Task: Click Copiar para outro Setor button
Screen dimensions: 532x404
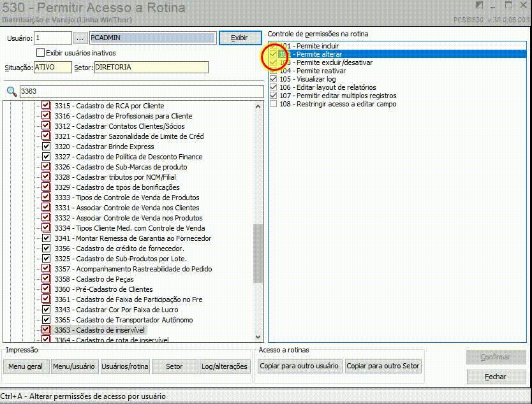Action: click(x=383, y=366)
